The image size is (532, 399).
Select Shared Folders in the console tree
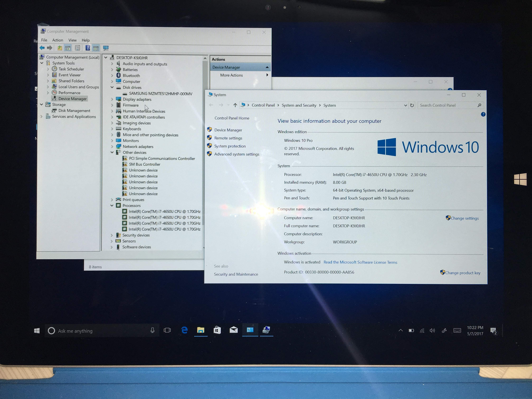pyautogui.click(x=71, y=81)
